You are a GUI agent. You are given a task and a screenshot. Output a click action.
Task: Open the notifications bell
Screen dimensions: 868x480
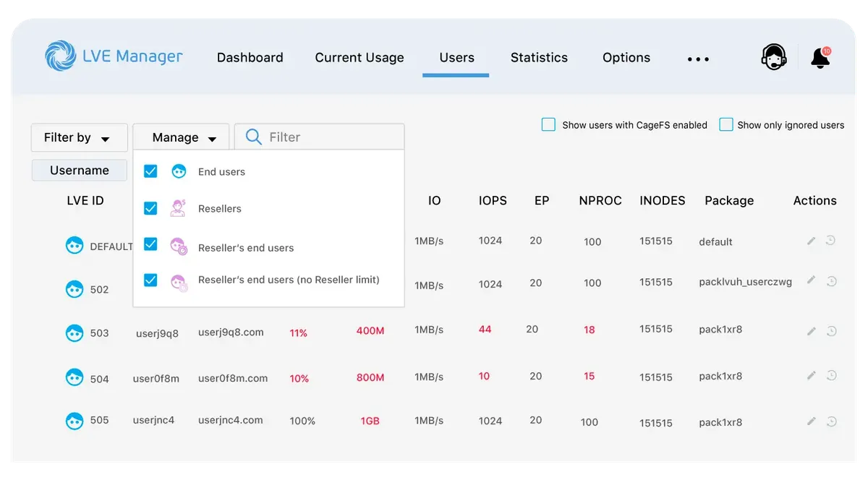point(820,57)
